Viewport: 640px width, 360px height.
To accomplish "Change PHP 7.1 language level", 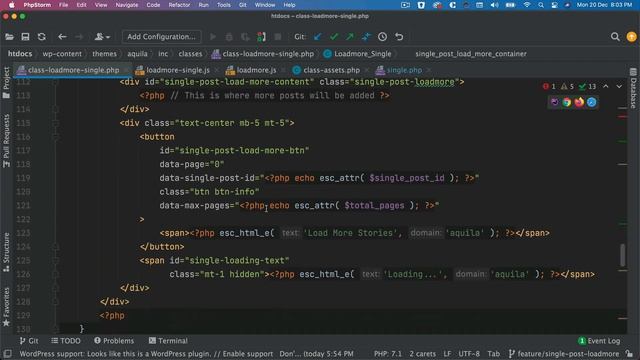I will (388, 354).
